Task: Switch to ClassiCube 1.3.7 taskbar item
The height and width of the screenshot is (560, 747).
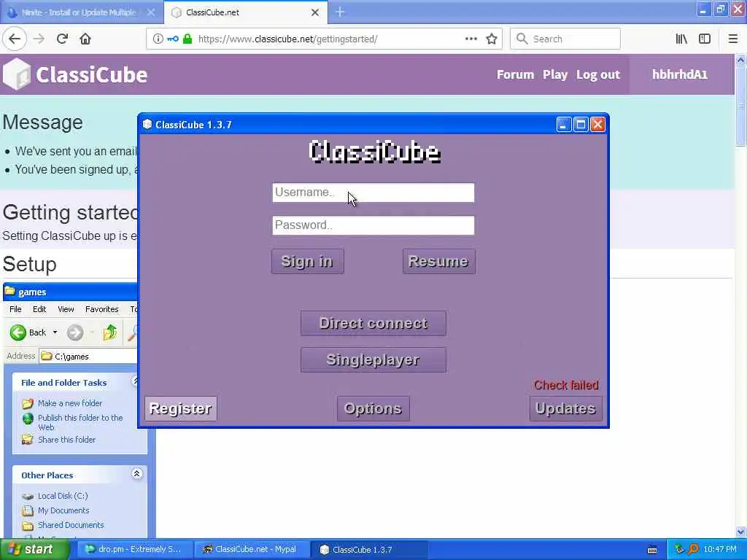Action: 368,549
